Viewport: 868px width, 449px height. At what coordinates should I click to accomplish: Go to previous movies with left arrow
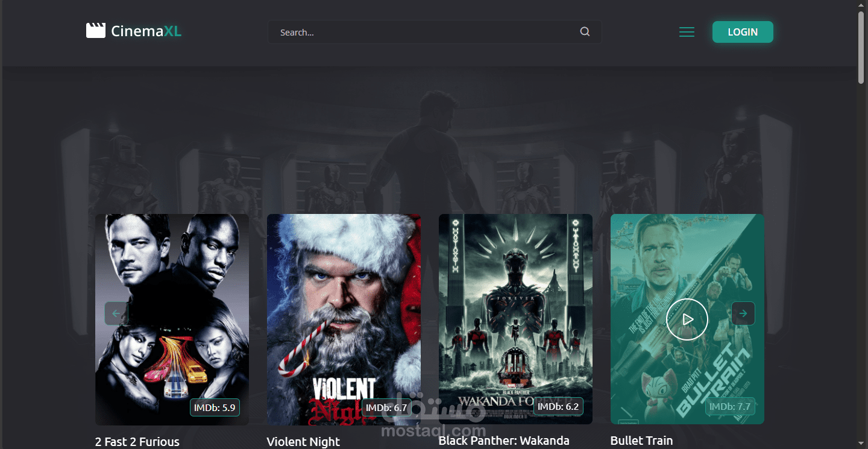(x=116, y=313)
